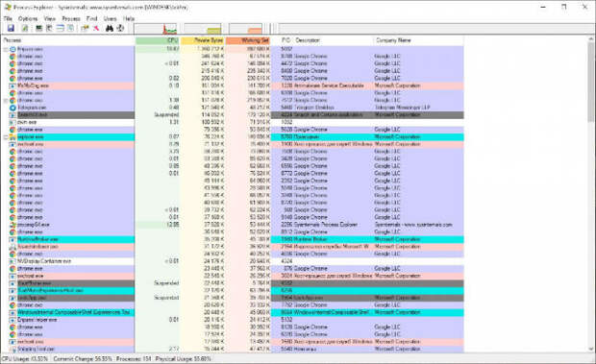The height and width of the screenshot is (364, 596).
Task: Open the Users menu
Action: (x=110, y=18)
